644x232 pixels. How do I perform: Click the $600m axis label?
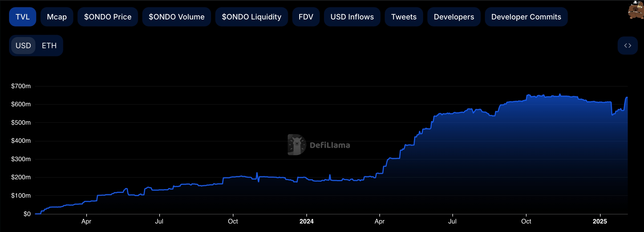[21, 104]
